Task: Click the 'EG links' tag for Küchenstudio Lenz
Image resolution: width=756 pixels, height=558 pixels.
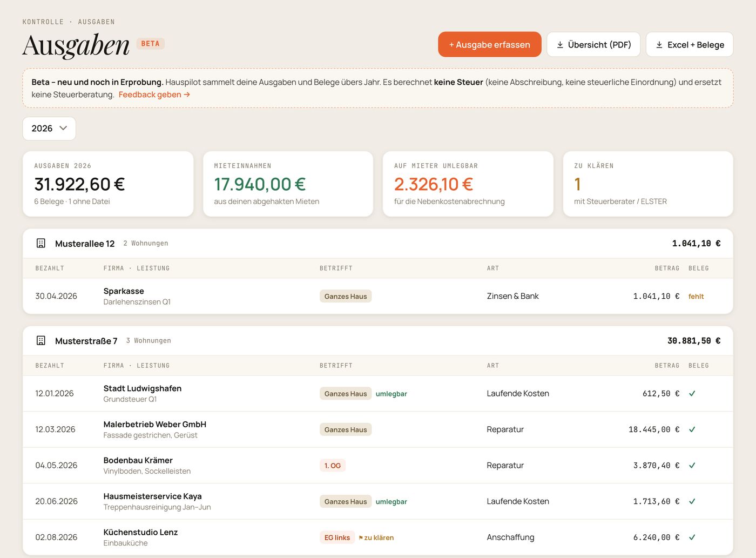Action: click(x=337, y=537)
